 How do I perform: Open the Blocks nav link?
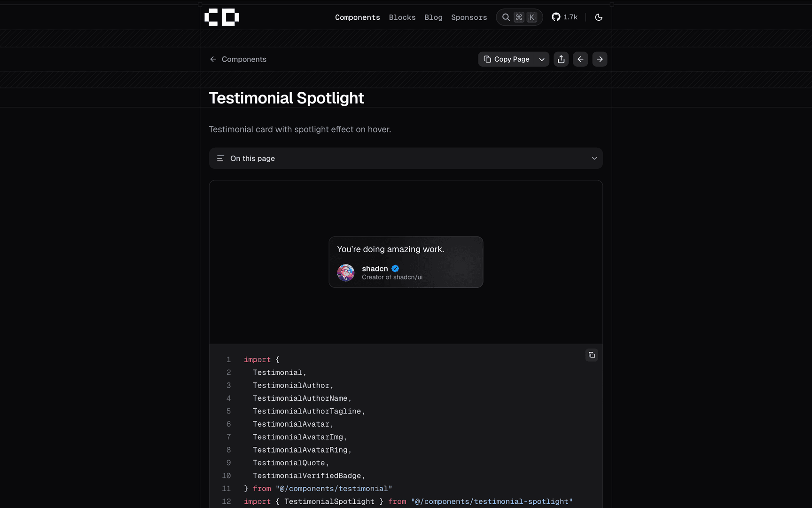click(402, 17)
